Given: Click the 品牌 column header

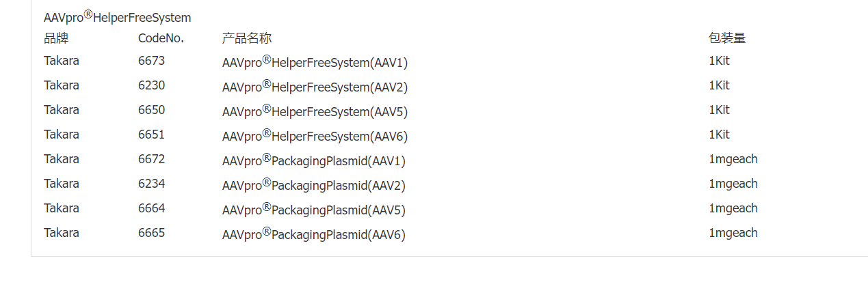Looking at the screenshot, I should [56, 38].
